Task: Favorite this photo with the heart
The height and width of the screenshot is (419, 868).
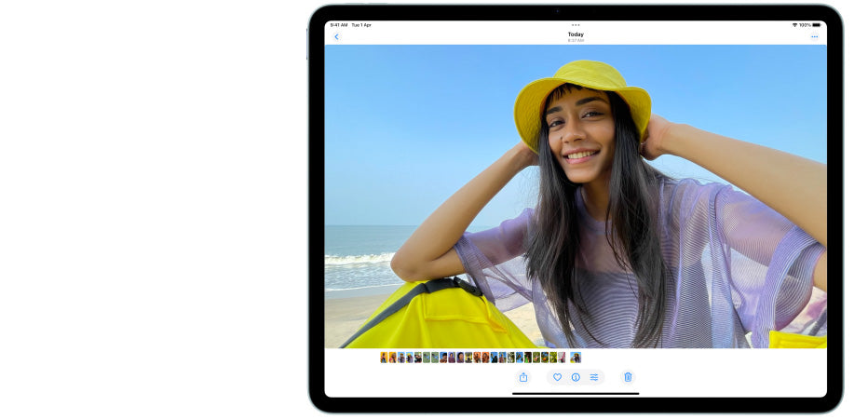Action: click(557, 377)
